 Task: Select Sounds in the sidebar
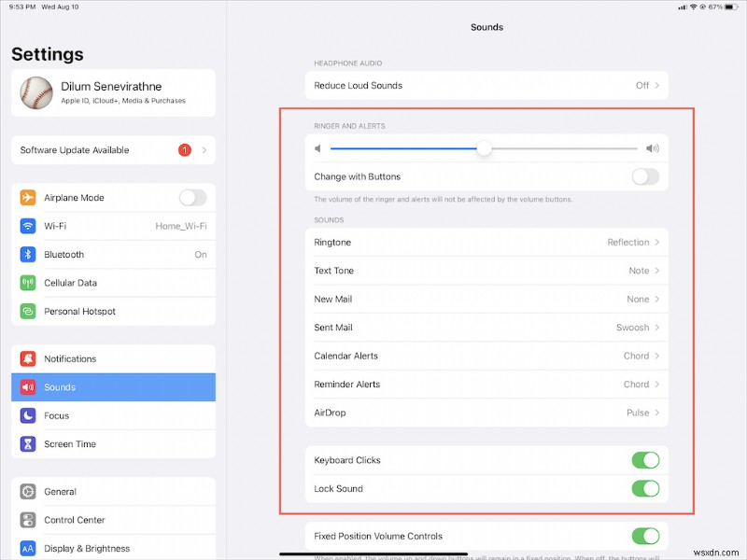112,386
